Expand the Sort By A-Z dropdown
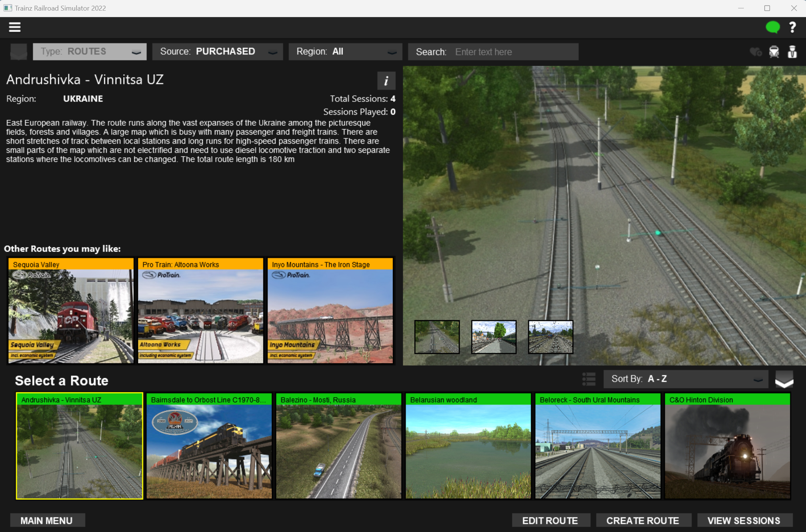Image resolution: width=806 pixels, height=532 pixels. pyautogui.click(x=685, y=379)
